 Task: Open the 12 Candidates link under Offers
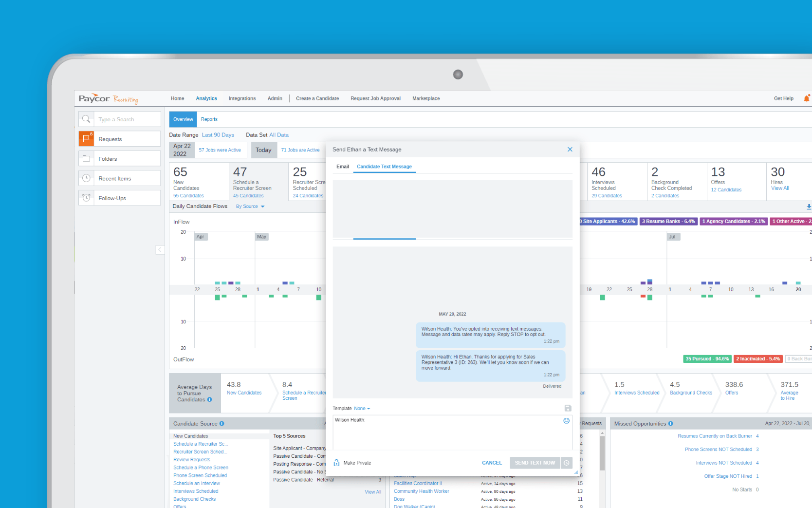click(x=726, y=190)
